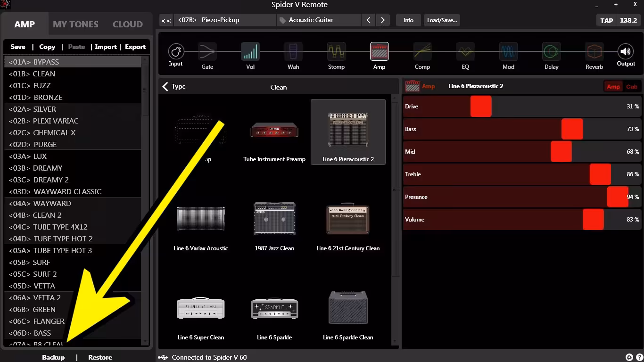Click the 138.2 tempo value field
644x362 pixels.
628,20
